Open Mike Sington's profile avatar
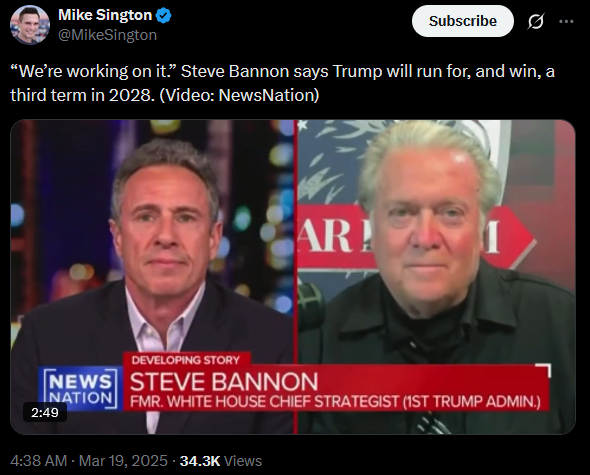This screenshot has height=475, width=590. click(x=30, y=25)
